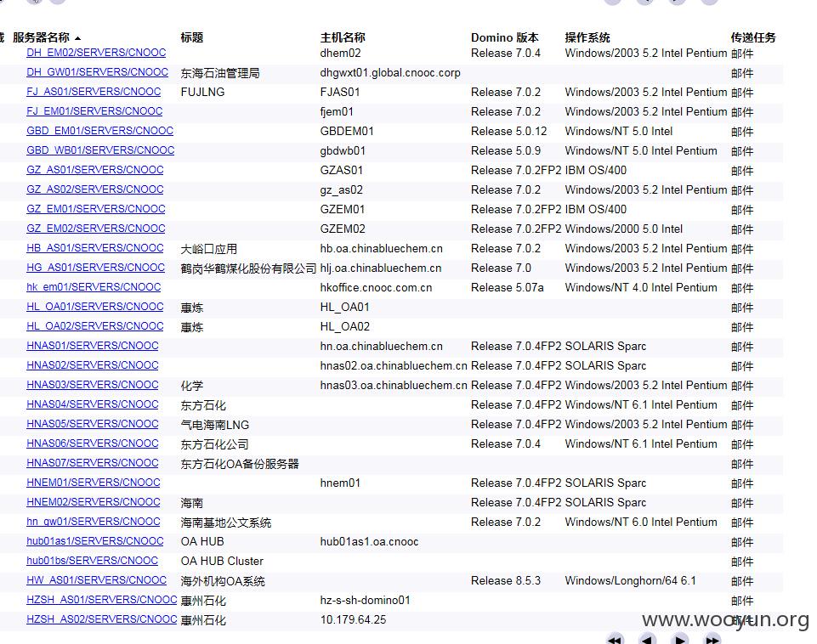Open the GBD_EM01/SERVERS/CNOOC server link

pyautogui.click(x=100, y=131)
